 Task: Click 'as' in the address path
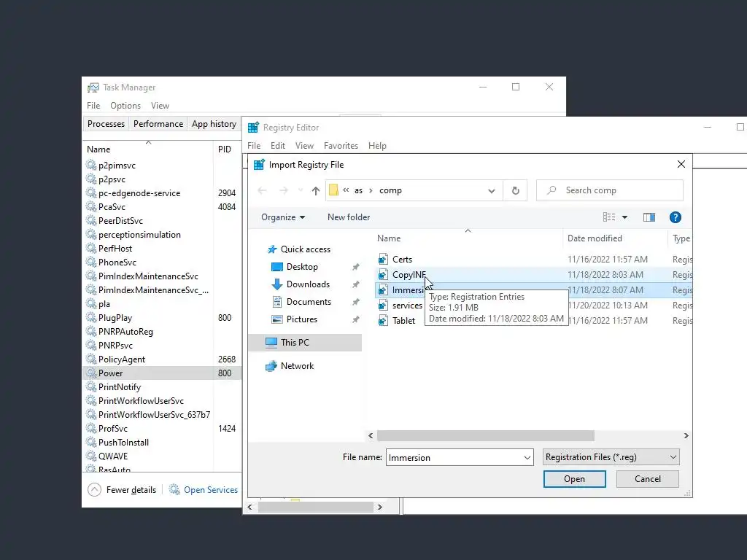pos(358,190)
